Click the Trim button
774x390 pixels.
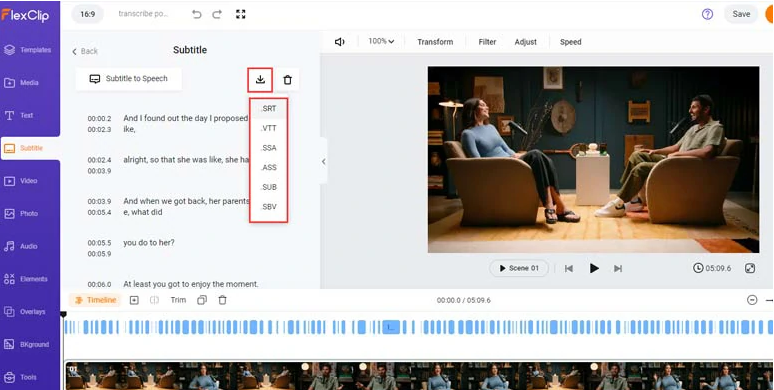point(178,300)
